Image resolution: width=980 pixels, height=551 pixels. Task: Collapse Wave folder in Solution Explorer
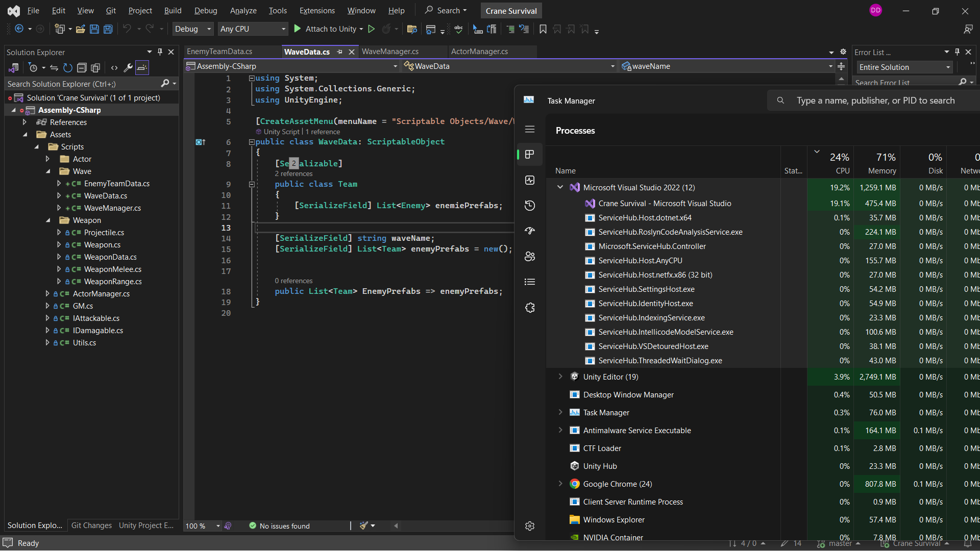tap(48, 171)
